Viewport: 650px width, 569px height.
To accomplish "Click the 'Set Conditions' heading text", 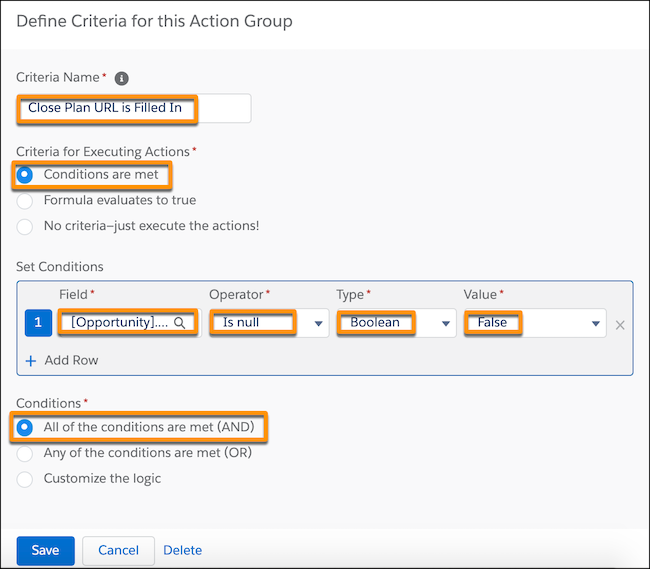I will 60,267.
